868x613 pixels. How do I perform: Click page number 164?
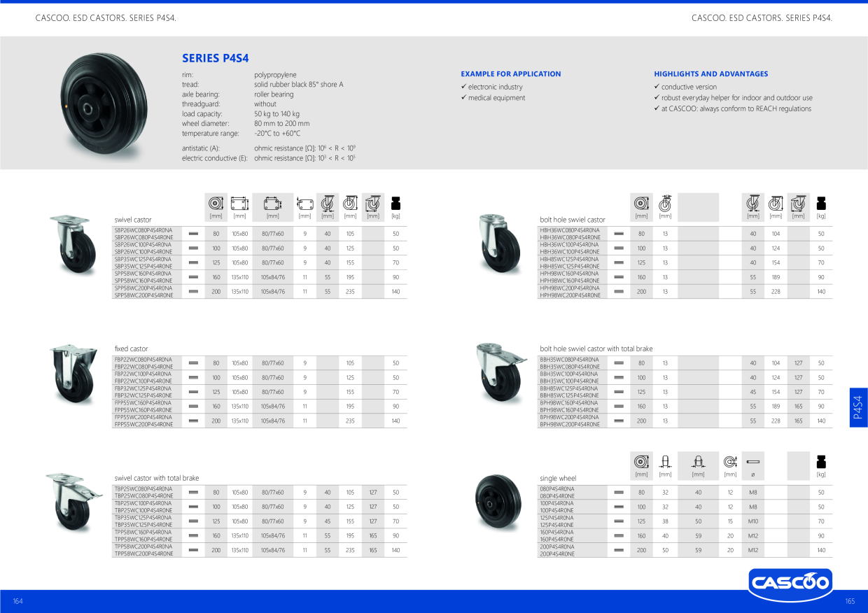pos(18,601)
